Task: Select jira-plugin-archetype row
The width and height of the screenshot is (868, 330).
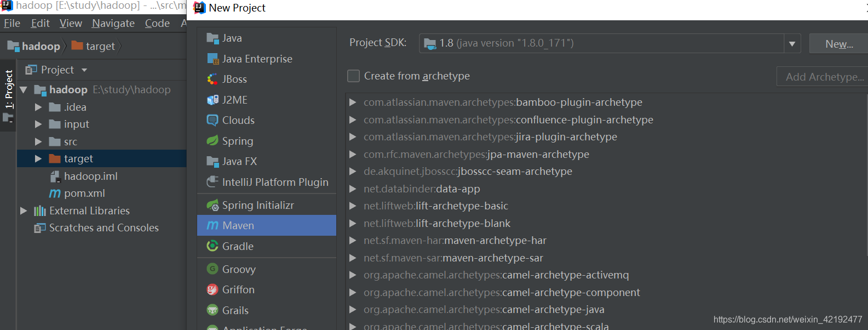Action: (607, 137)
